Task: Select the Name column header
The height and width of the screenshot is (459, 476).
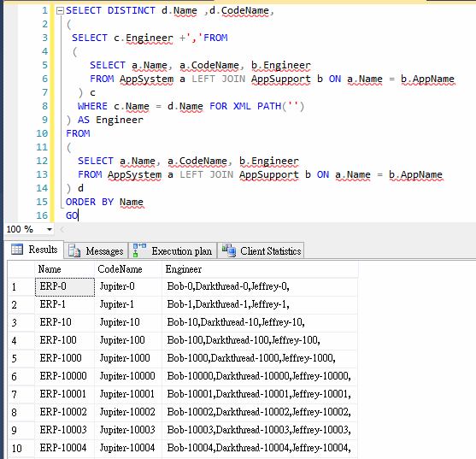Action: tap(65, 269)
